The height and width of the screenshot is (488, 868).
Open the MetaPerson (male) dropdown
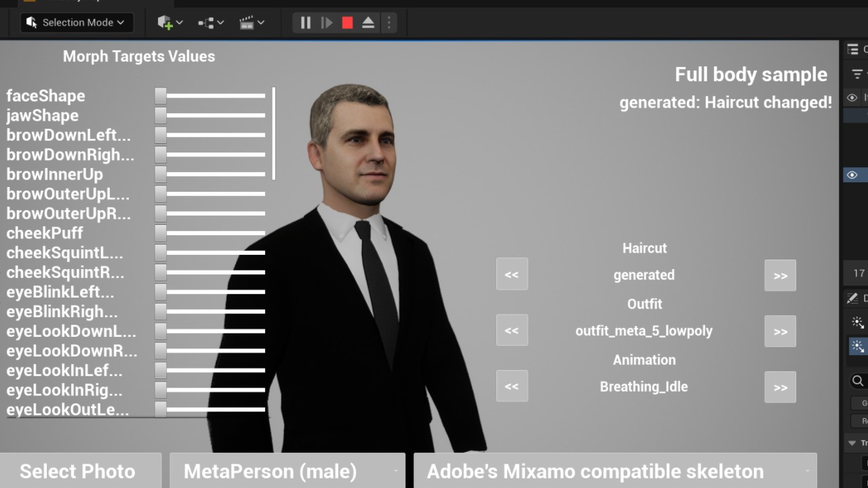[x=287, y=471]
